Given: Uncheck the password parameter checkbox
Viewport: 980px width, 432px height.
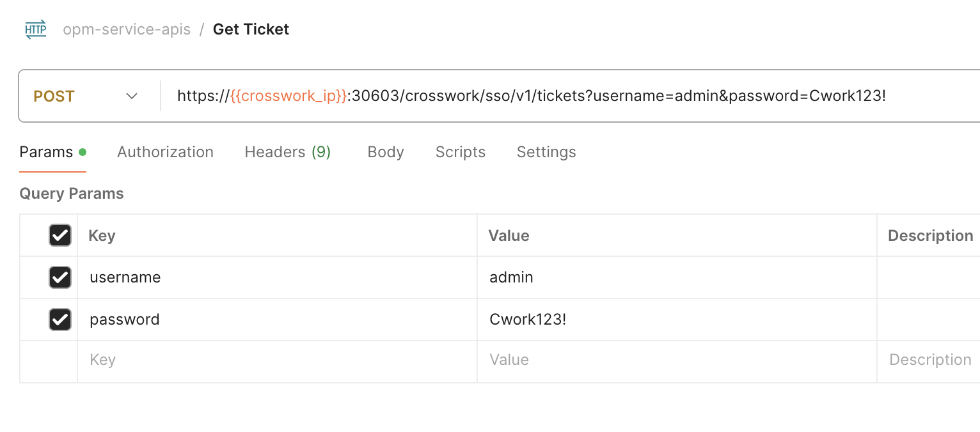Looking at the screenshot, I should point(60,320).
